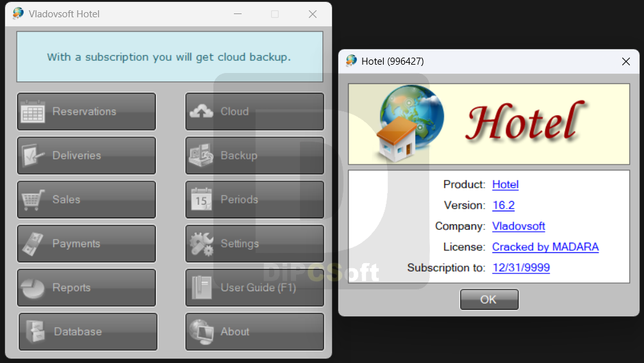Click the Reports pie chart icon
Image resolution: width=644 pixels, height=363 pixels.
tap(33, 288)
